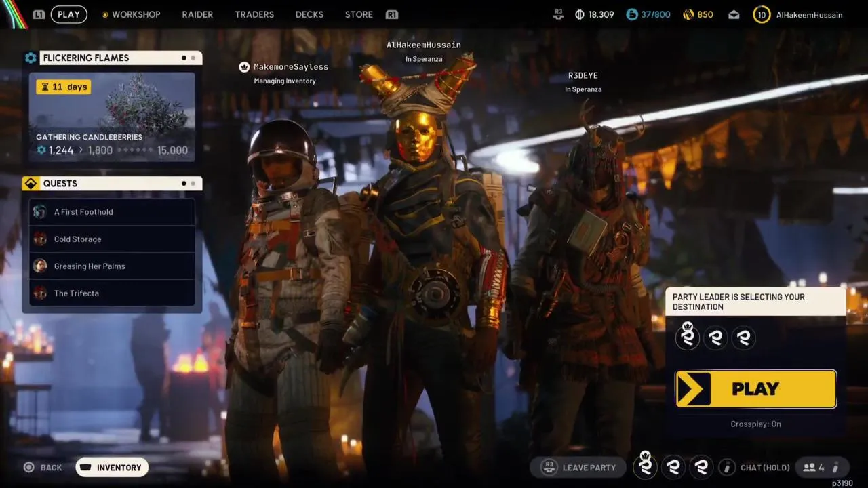868x488 pixels.
Task: Toggle the Crossplay: On setting
Action: 755,424
